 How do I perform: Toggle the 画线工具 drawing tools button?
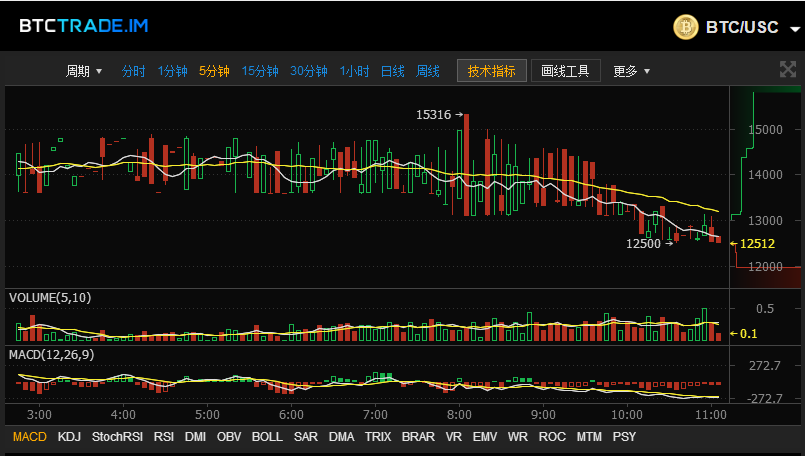coord(565,71)
